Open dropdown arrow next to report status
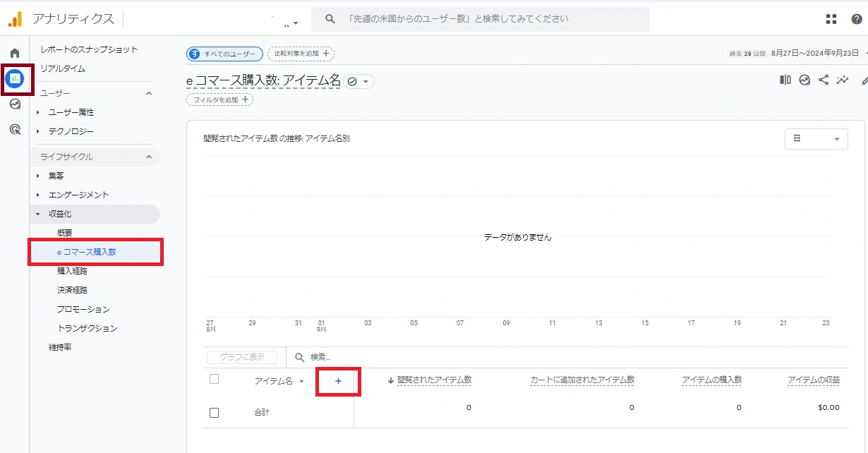This screenshot has height=453, width=868. tap(366, 82)
